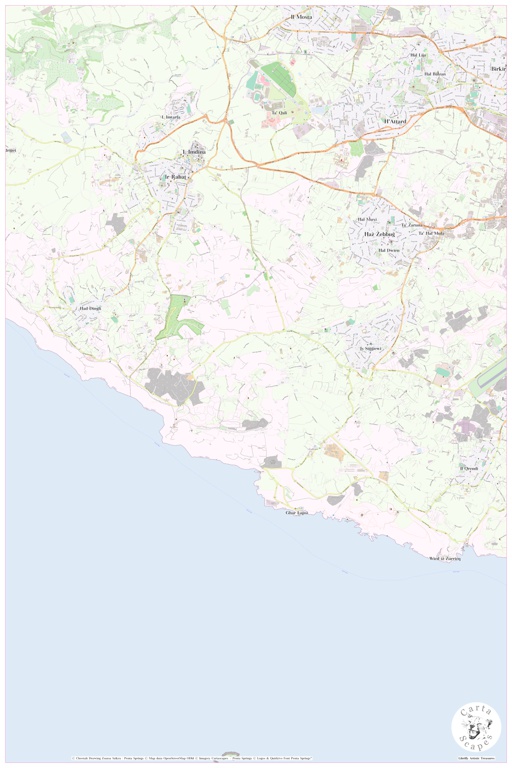The image size is (512, 768).
Task: Click the Wied iż-Żurrieq label
Action: tap(444, 558)
